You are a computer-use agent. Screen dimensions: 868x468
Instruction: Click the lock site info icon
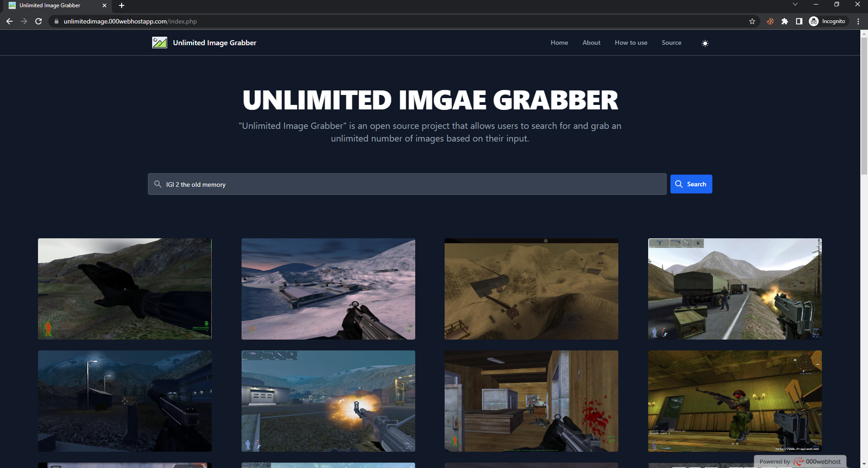coord(57,21)
